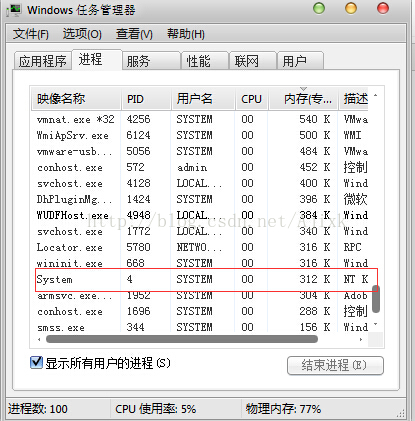This screenshot has height=421, width=415.
Task: Click PID value 6124
Action: [x=138, y=135]
